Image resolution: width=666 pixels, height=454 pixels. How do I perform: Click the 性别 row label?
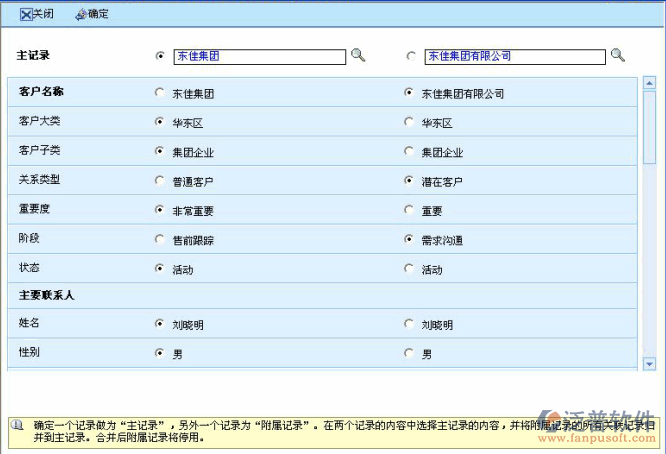click(x=29, y=352)
